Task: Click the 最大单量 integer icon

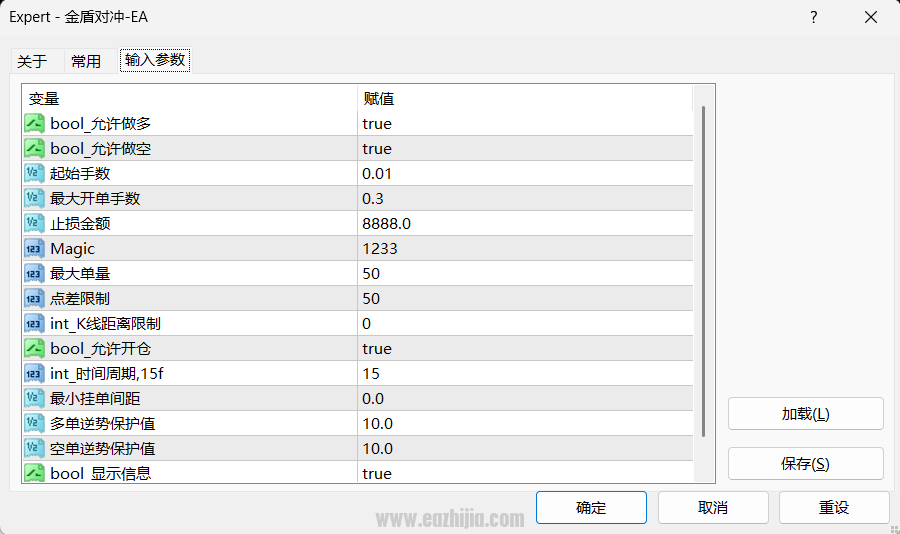Action: pyautogui.click(x=34, y=273)
